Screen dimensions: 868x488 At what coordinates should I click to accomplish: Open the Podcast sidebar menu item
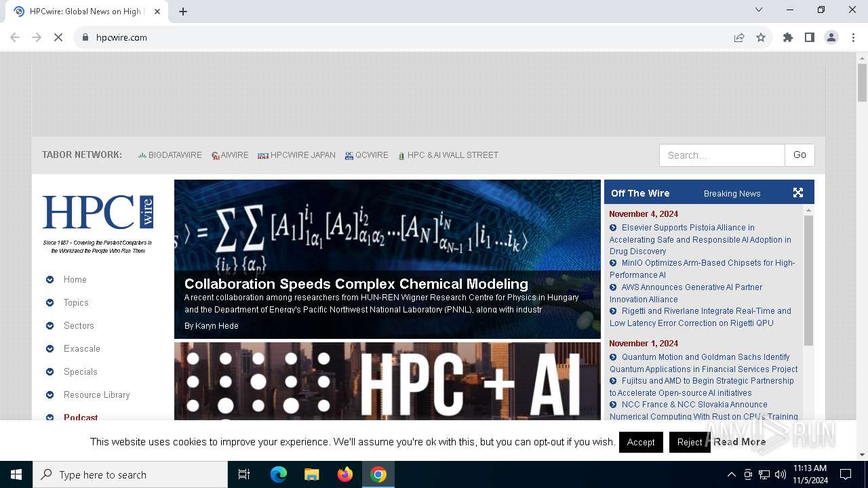81,417
